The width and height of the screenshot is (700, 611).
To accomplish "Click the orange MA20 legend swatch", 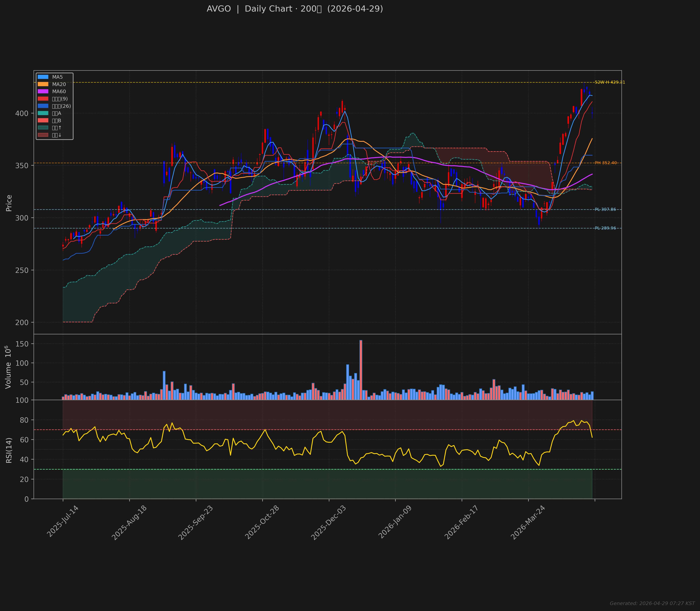I will point(43,84).
